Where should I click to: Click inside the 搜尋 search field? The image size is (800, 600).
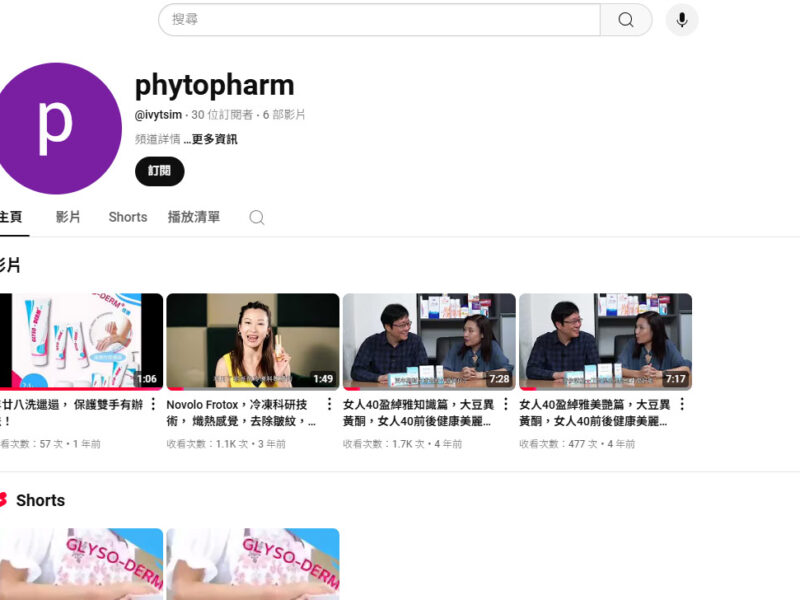[380, 20]
